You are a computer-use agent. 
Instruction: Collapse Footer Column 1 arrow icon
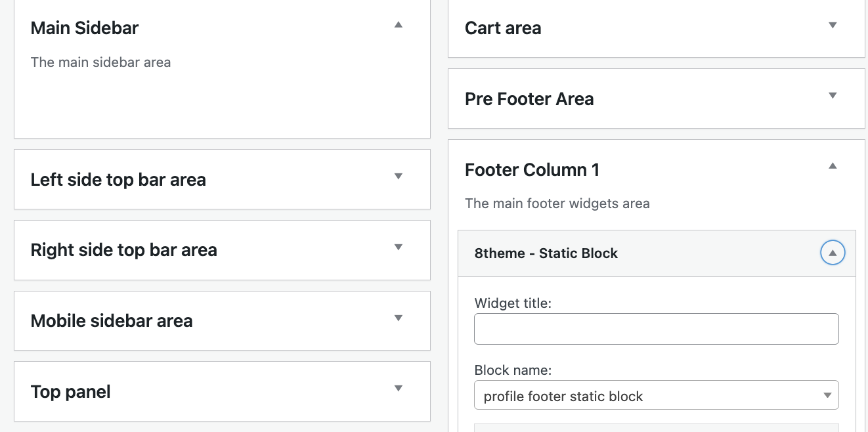coord(833,166)
